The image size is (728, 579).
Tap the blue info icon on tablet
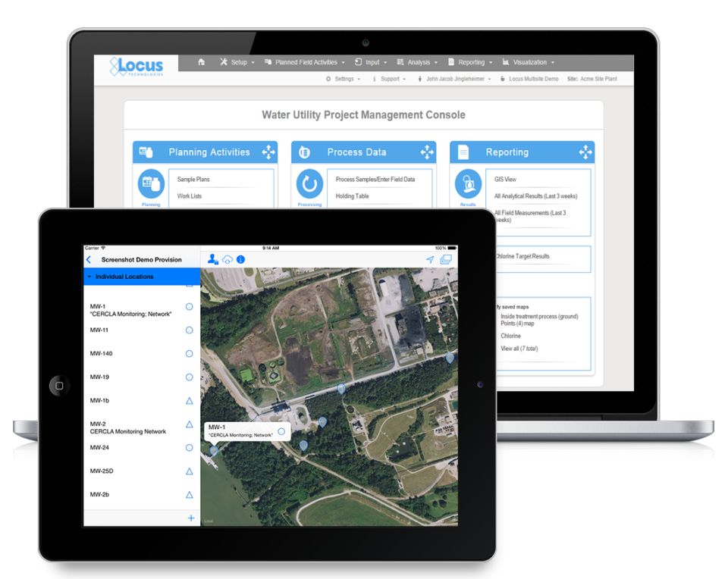[x=240, y=260]
